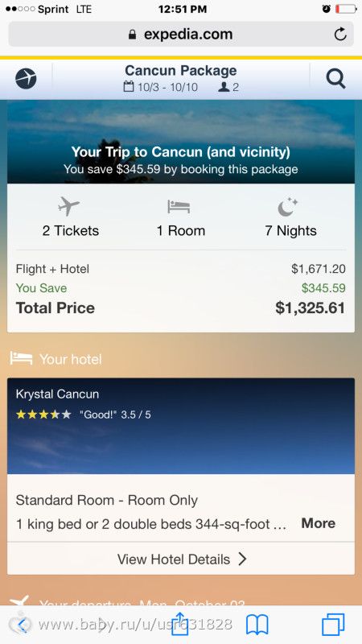Tap the Total Price $1,325.61 row
The image size is (362, 644).
(180, 308)
